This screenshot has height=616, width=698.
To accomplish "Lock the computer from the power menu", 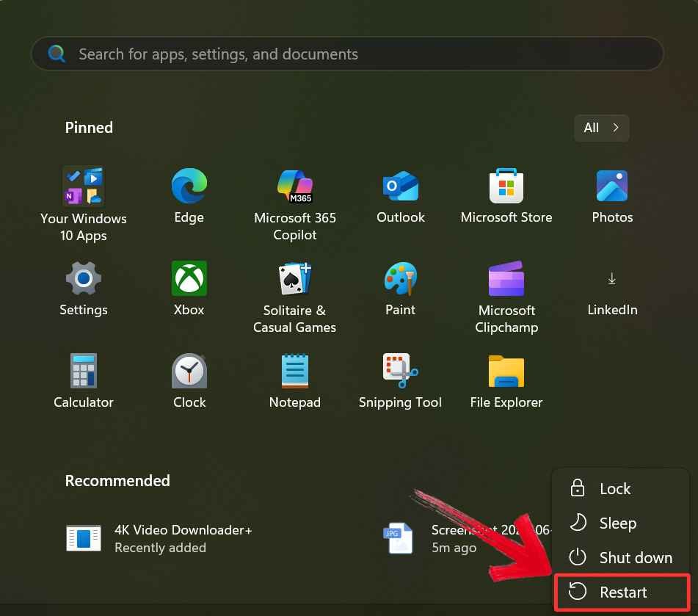I will pyautogui.click(x=614, y=488).
